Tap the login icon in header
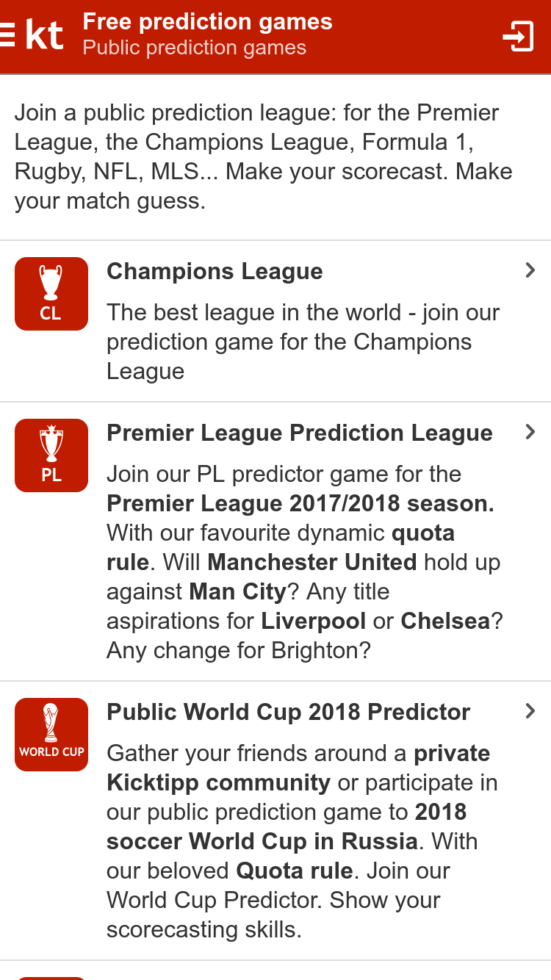Image resolution: width=551 pixels, height=980 pixels. tap(518, 36)
